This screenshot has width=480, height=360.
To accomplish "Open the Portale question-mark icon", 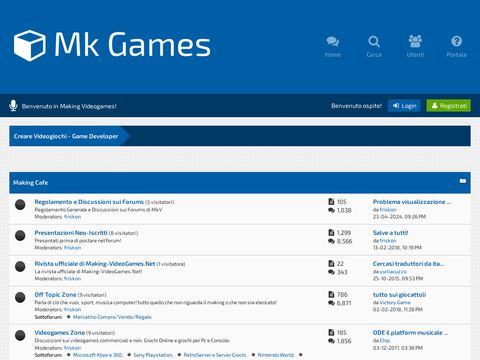I will click(456, 41).
